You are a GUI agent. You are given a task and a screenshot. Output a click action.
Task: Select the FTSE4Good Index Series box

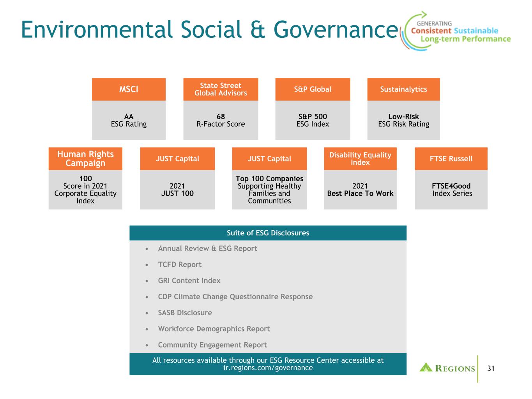coord(451,190)
